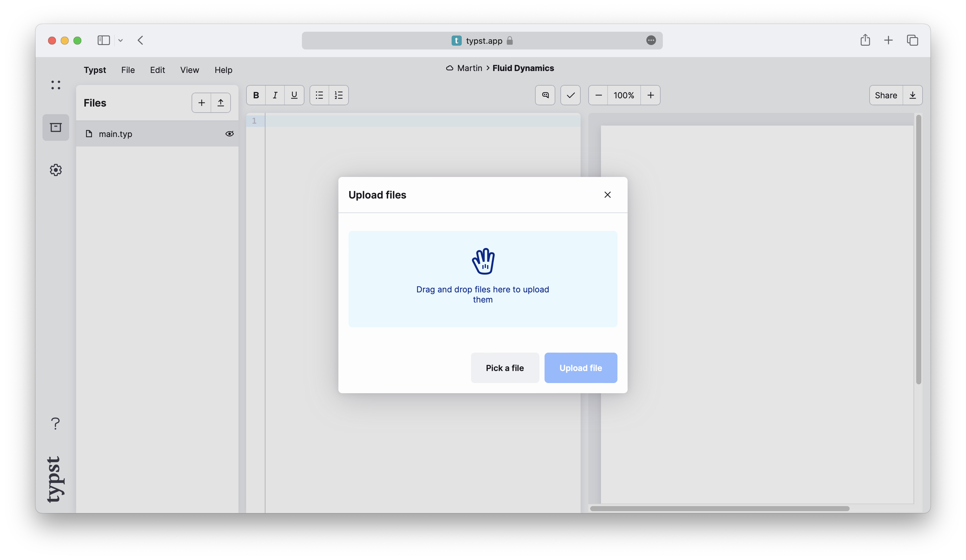This screenshot has width=966, height=560.
Task: Click the preview vertical scrollbar
Action: click(x=919, y=249)
